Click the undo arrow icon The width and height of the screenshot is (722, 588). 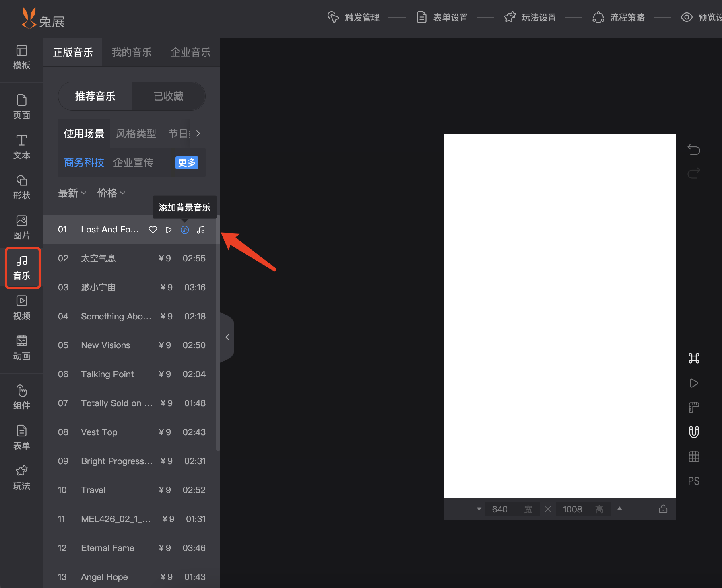click(694, 150)
